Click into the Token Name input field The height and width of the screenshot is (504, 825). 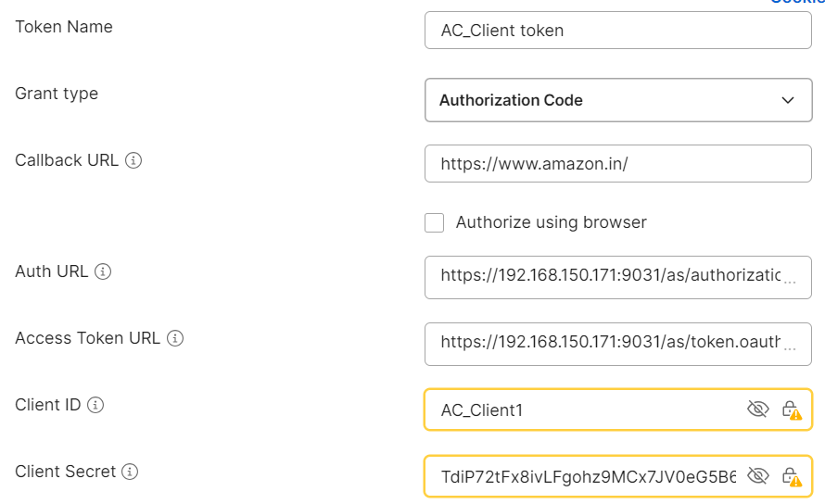point(618,31)
